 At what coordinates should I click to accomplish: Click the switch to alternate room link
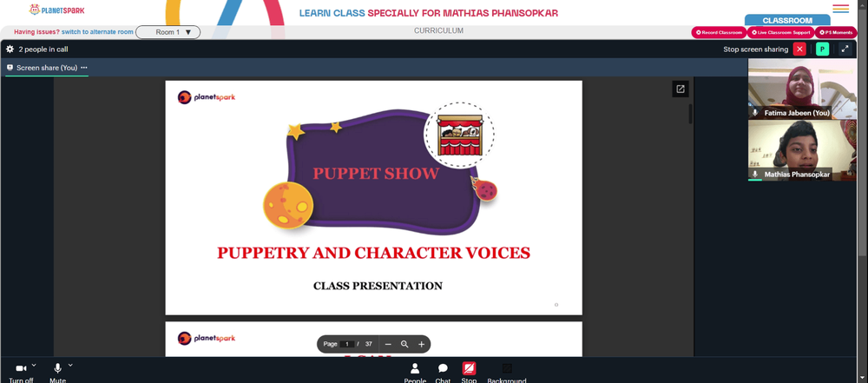click(x=97, y=32)
